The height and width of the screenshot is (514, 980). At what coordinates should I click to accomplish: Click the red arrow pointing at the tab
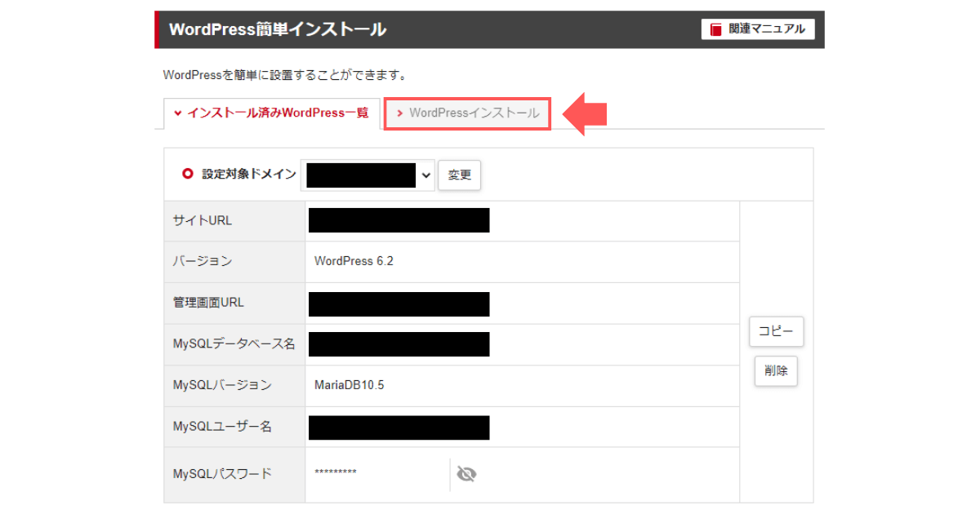(x=584, y=113)
